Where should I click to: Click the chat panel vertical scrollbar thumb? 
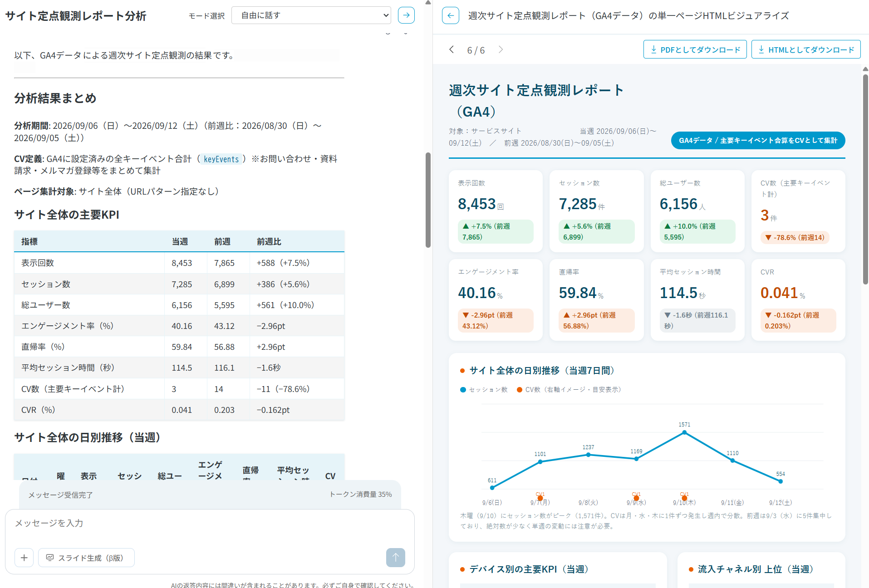[x=427, y=200]
